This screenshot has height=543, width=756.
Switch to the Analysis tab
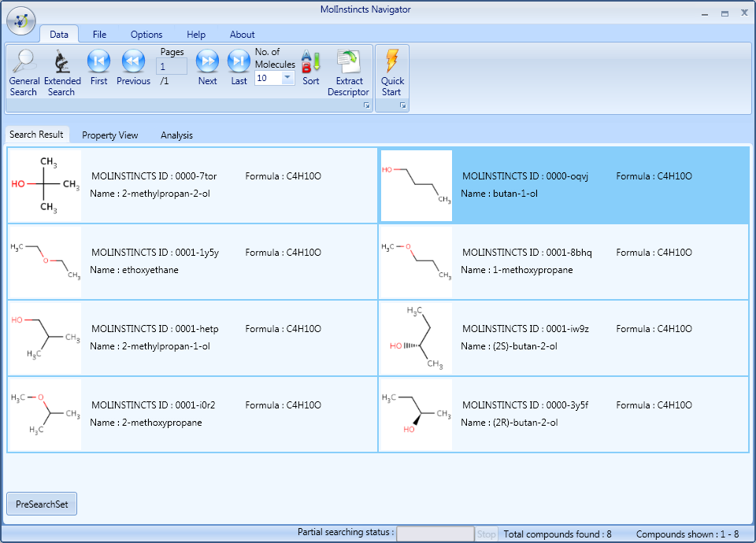click(x=176, y=135)
